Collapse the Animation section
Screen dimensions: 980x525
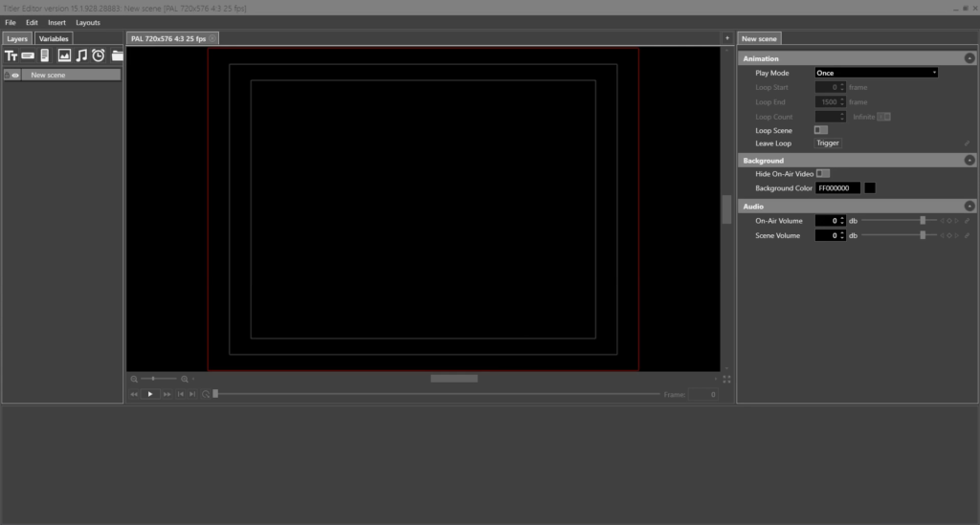pos(969,58)
